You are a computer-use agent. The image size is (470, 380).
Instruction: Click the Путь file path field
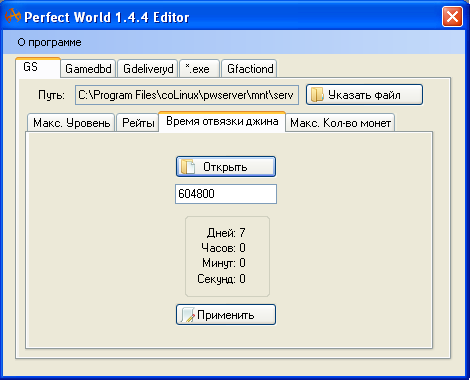(x=187, y=95)
